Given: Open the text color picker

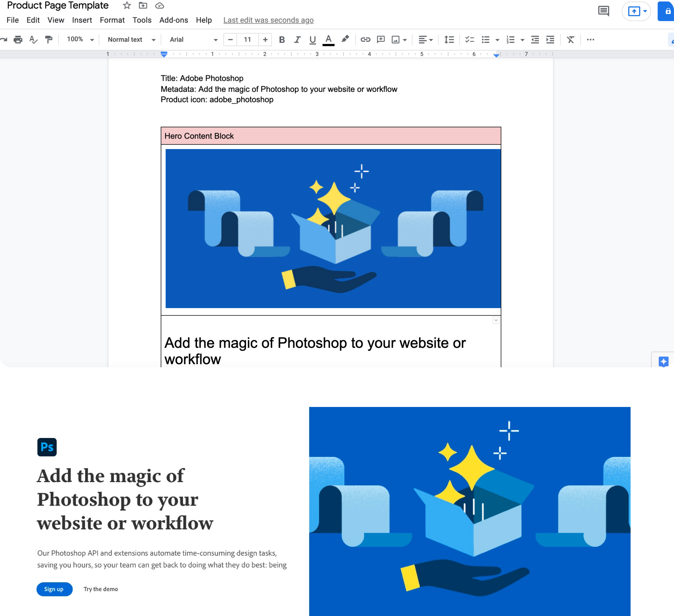Looking at the screenshot, I should coord(329,40).
